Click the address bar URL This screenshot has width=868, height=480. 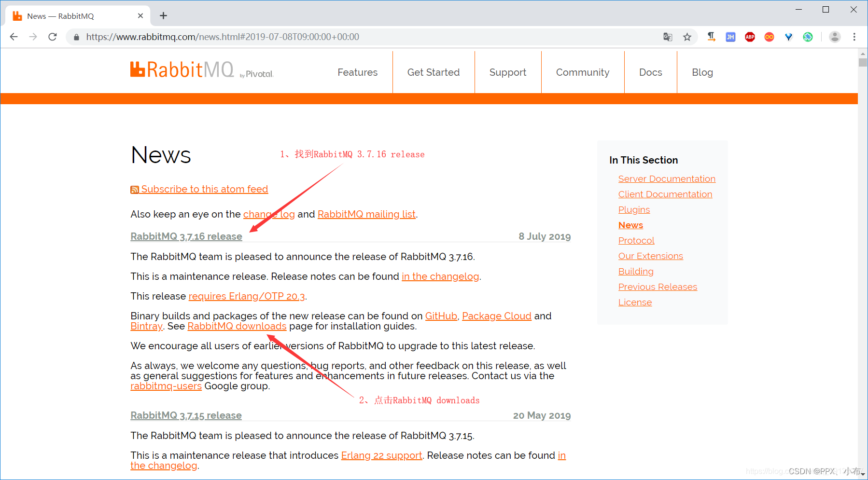[x=223, y=37]
